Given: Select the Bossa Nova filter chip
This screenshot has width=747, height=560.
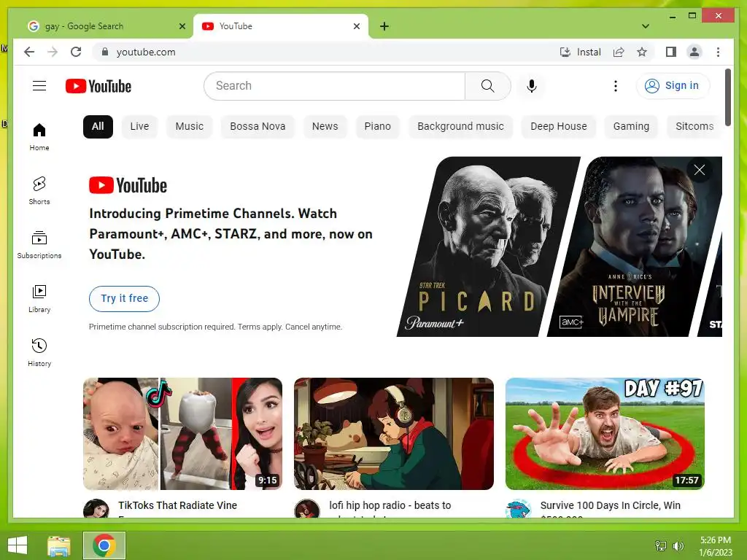Looking at the screenshot, I should click(x=258, y=126).
